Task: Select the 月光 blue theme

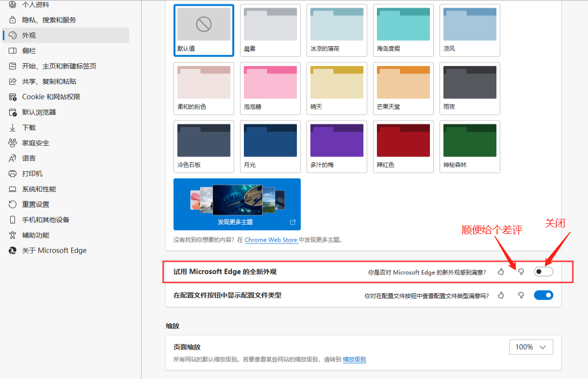Action: 270,147
